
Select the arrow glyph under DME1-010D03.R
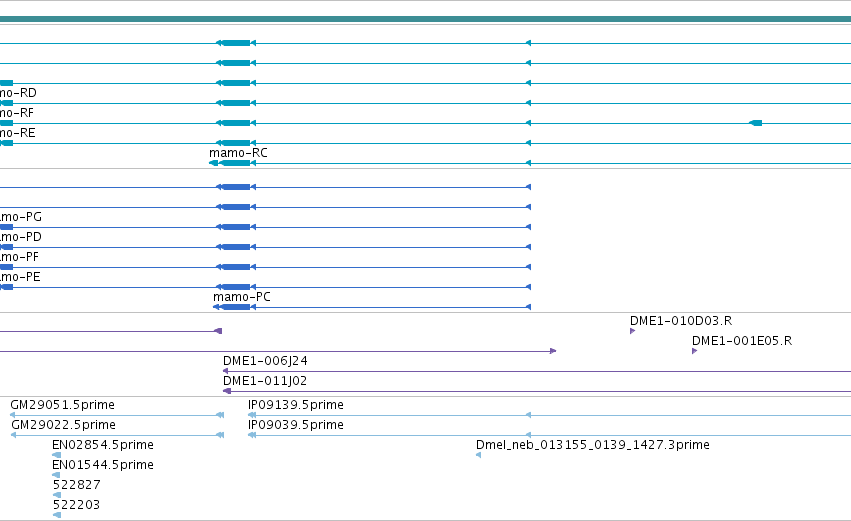click(632, 331)
